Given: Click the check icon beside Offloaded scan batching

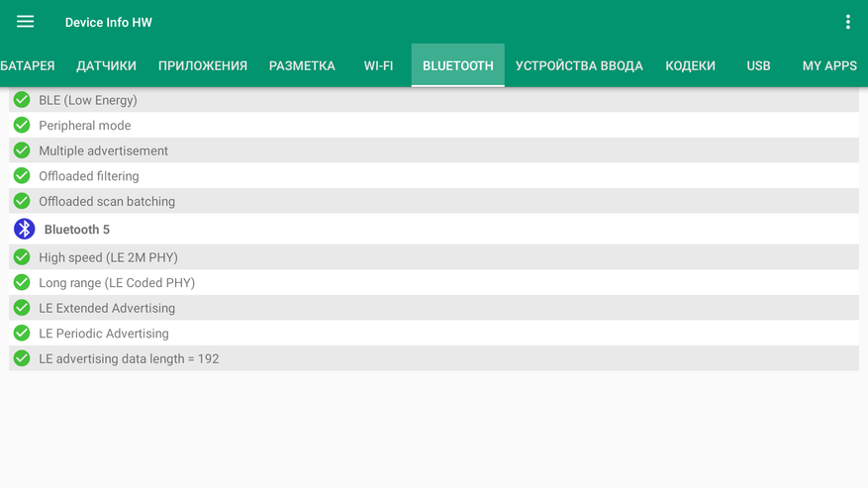Looking at the screenshot, I should (x=22, y=201).
